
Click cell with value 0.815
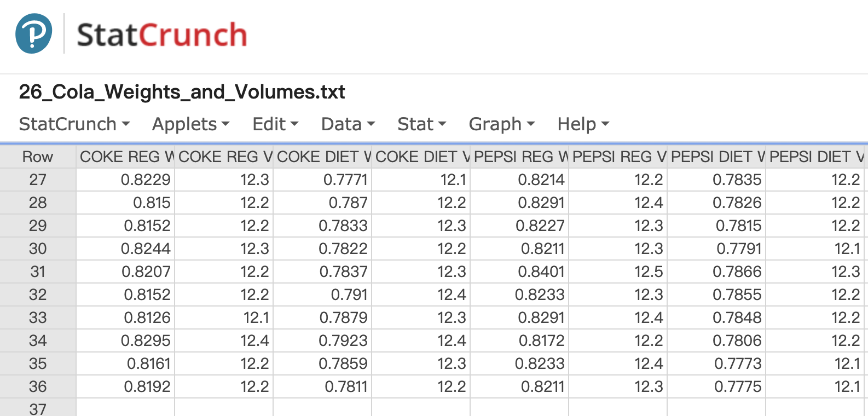(x=125, y=203)
